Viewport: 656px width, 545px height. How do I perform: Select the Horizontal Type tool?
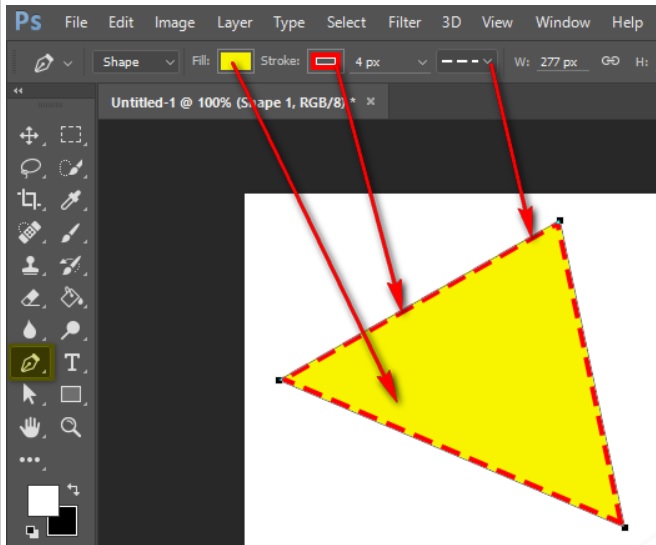tap(72, 362)
